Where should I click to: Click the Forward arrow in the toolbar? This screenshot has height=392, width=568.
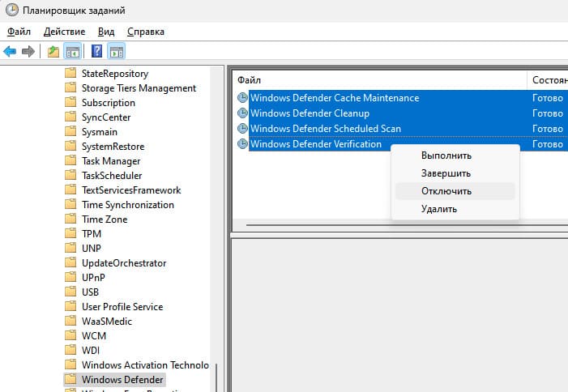pos(28,52)
